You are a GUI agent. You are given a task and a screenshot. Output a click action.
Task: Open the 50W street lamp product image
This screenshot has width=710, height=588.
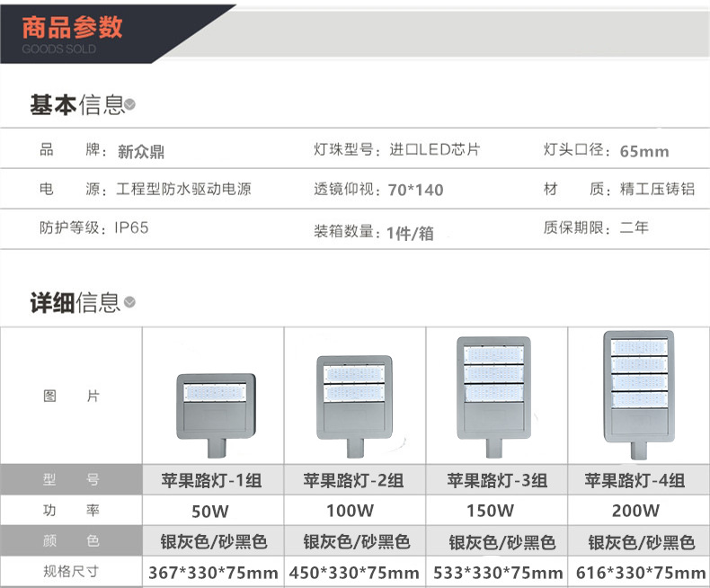(216, 414)
